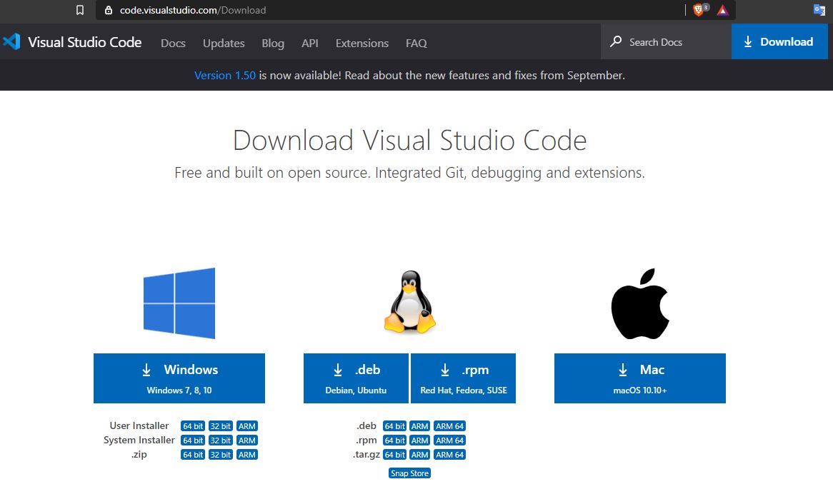Viewport: 833px width, 504px height.
Task: Click the bookmark icon in address bar
Action: pos(80,10)
